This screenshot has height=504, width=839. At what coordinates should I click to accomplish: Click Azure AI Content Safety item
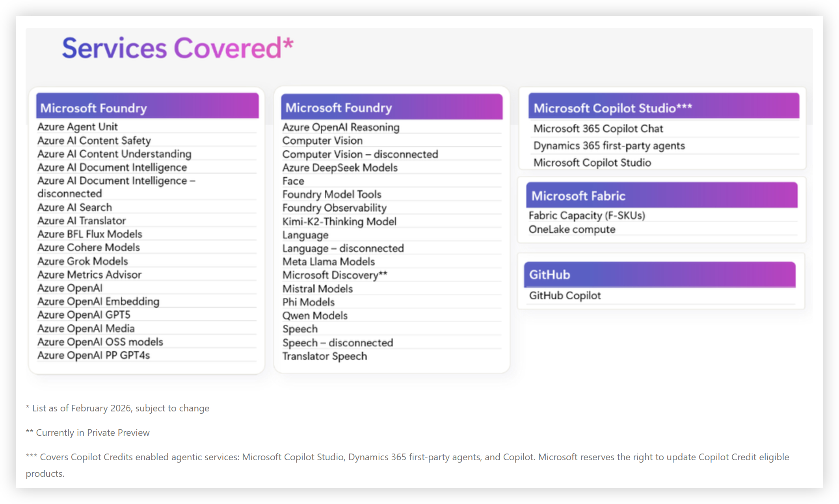pos(94,140)
